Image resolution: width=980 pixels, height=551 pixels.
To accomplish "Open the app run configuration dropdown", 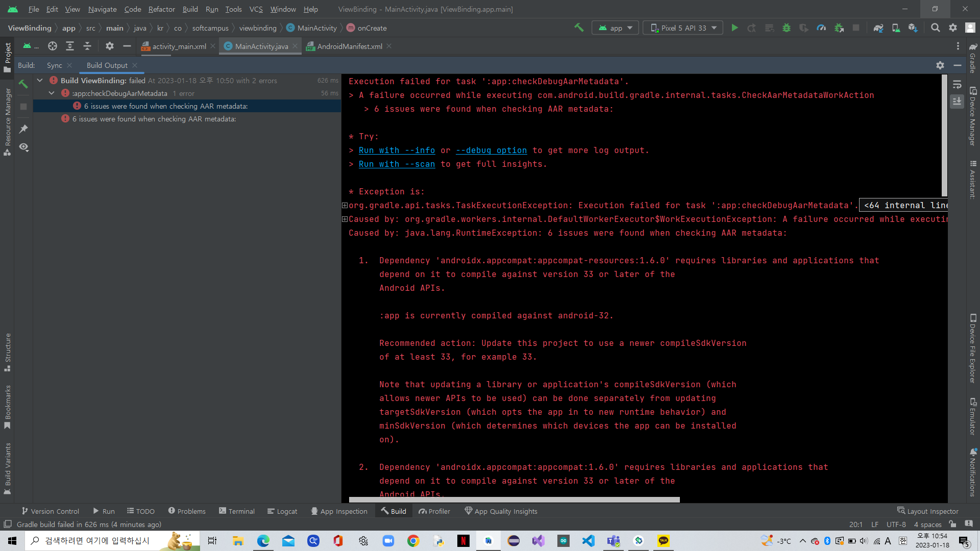I will click(616, 28).
